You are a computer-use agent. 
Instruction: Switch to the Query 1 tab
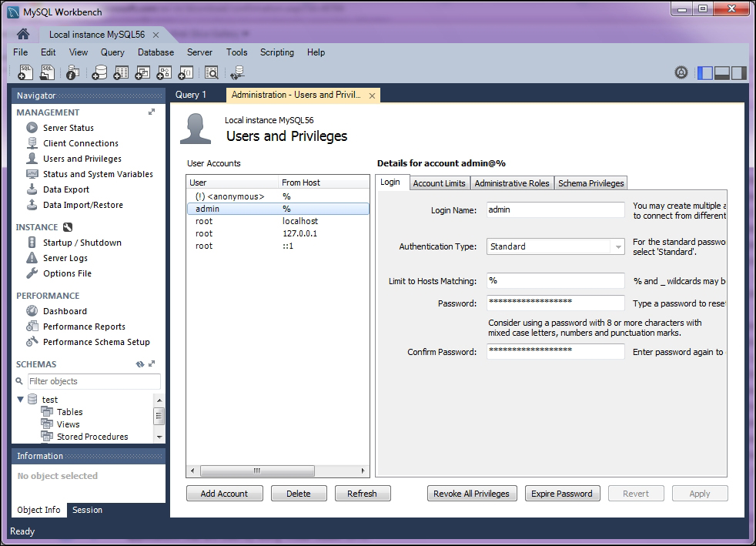[x=191, y=95]
